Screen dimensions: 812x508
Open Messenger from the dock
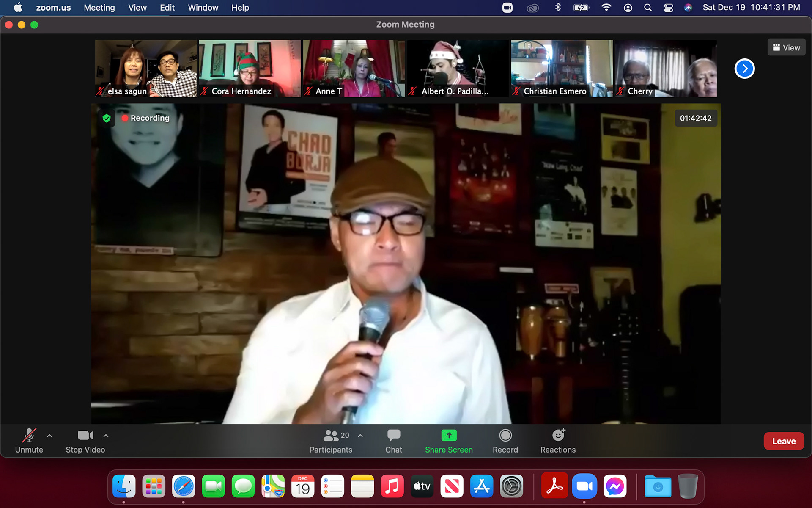614,486
